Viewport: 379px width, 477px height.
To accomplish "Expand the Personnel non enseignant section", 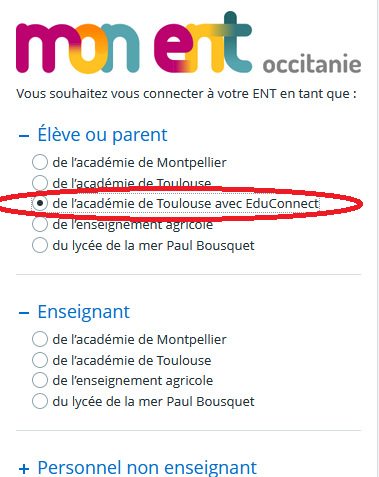I will (x=138, y=467).
